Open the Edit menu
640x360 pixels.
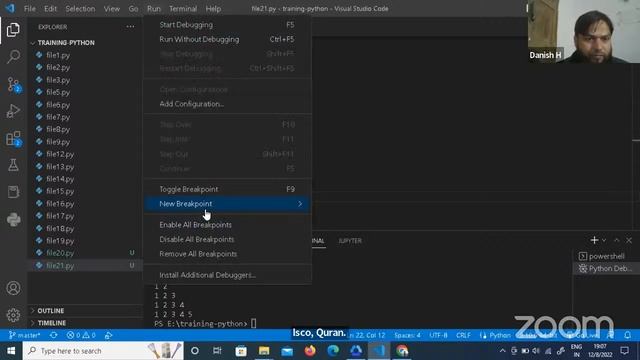pos(50,9)
